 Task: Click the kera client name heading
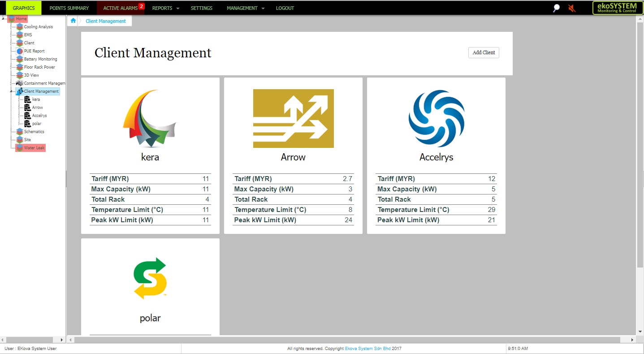(150, 157)
